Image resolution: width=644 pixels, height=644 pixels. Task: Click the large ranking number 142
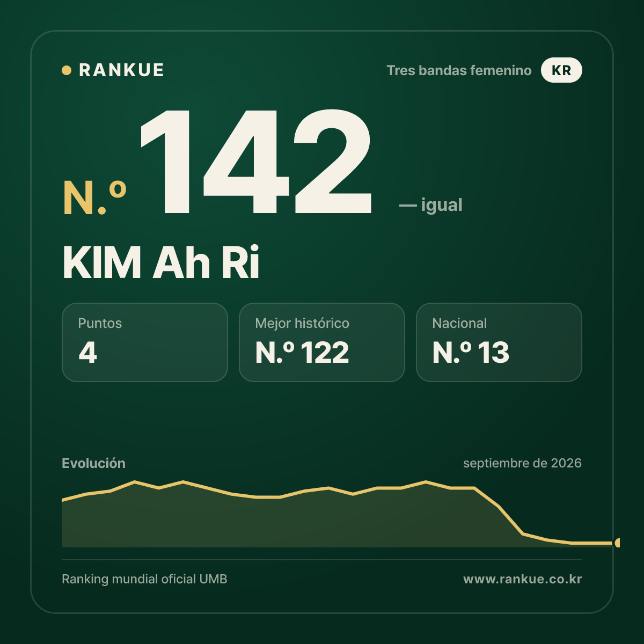pyautogui.click(x=255, y=162)
